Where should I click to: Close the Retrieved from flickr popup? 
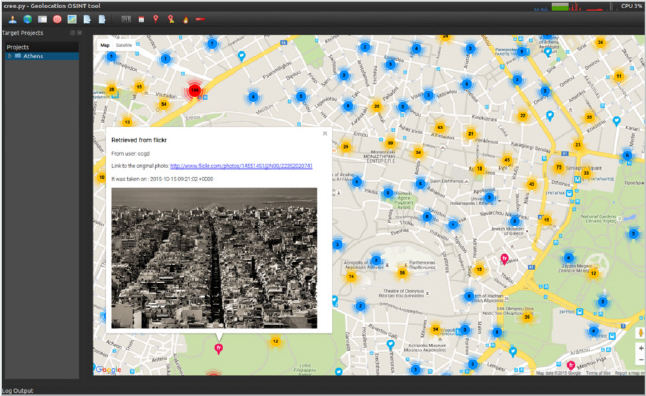(x=325, y=134)
